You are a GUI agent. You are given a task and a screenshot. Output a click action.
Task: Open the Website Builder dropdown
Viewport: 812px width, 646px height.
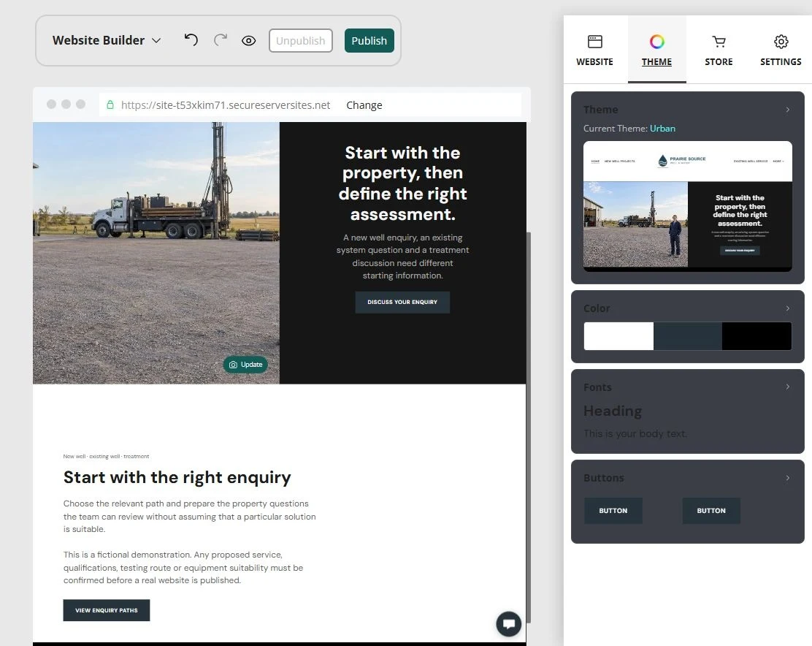(107, 40)
